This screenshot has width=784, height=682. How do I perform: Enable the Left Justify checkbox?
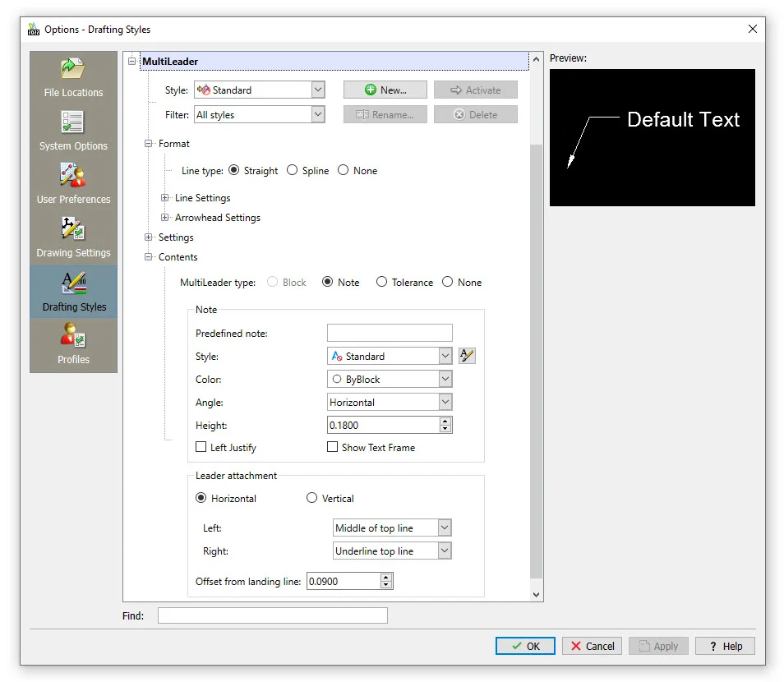[x=201, y=448]
